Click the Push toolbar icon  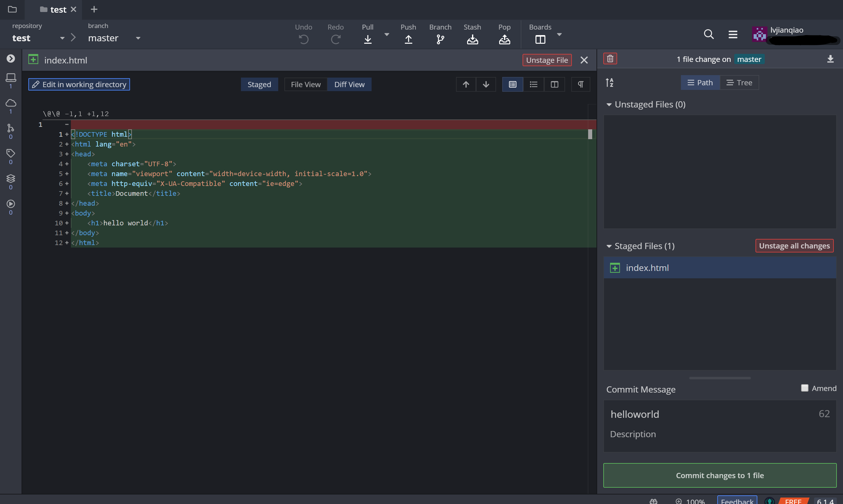(409, 39)
